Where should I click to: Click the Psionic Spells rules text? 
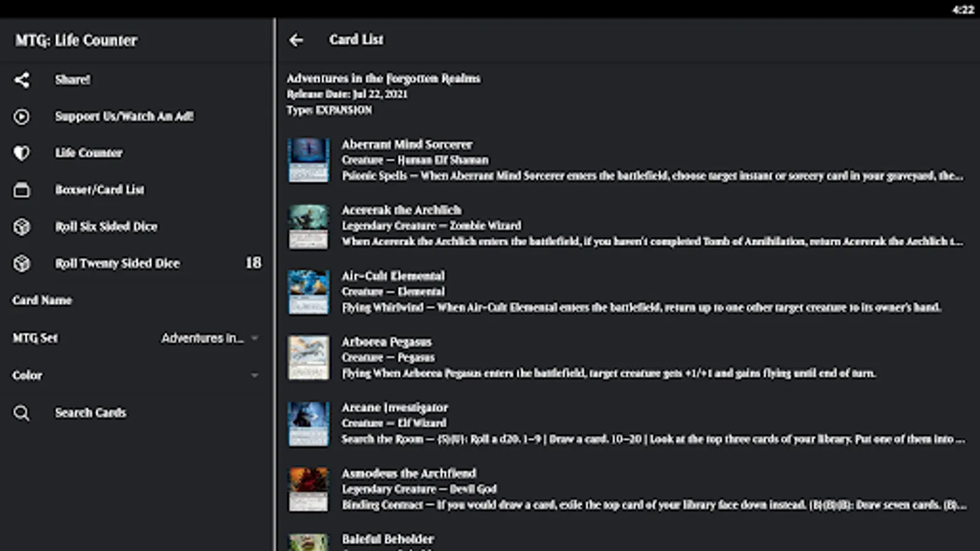(653, 176)
